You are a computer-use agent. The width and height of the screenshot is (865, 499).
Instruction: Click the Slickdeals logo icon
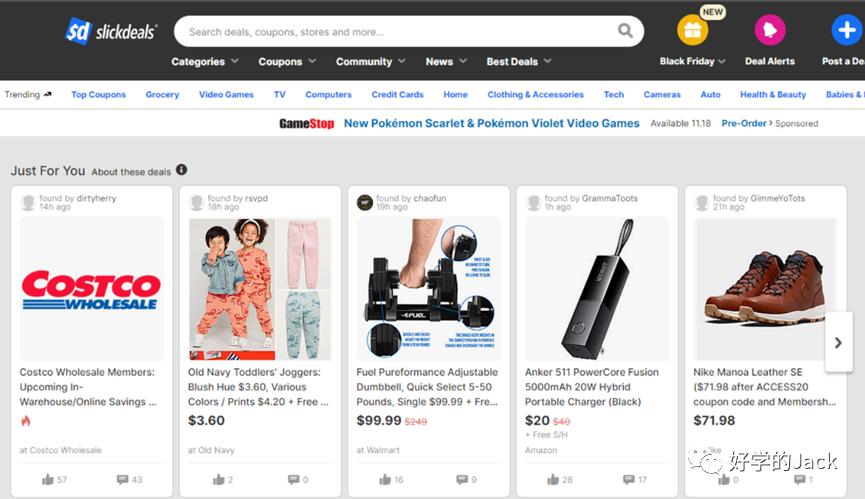pos(79,31)
